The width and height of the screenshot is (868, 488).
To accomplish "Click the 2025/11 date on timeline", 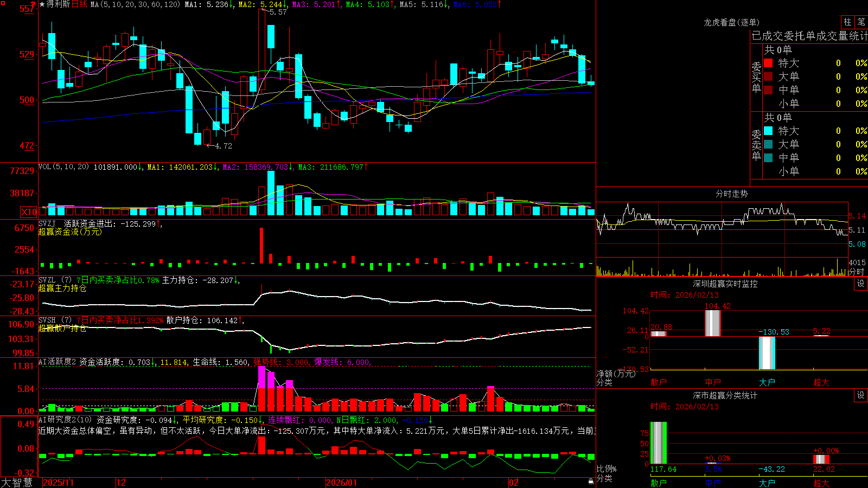I will click(x=58, y=483).
